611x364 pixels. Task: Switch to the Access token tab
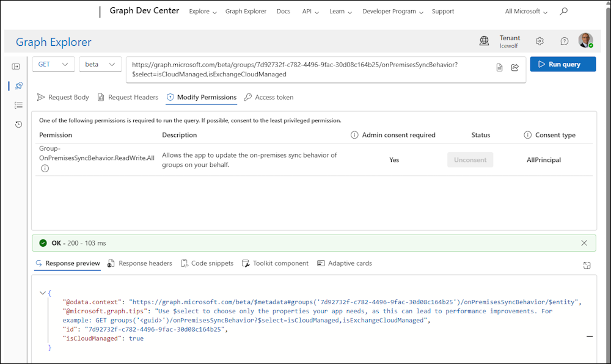point(268,97)
